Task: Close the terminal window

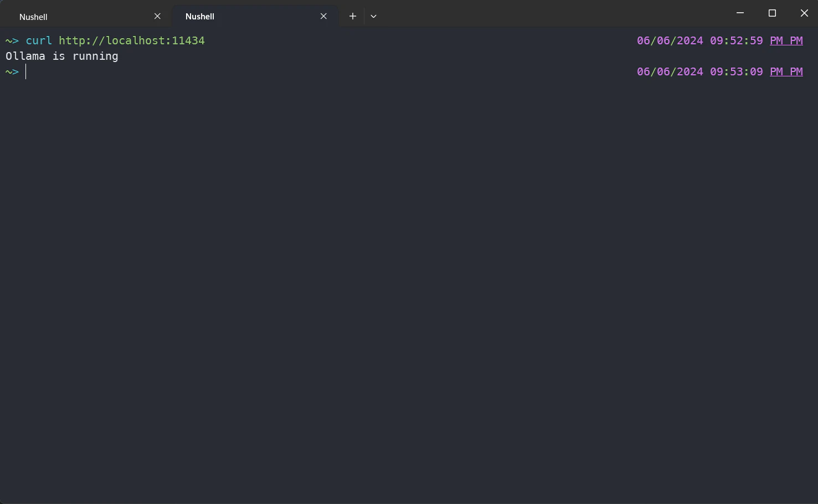Action: tap(804, 13)
